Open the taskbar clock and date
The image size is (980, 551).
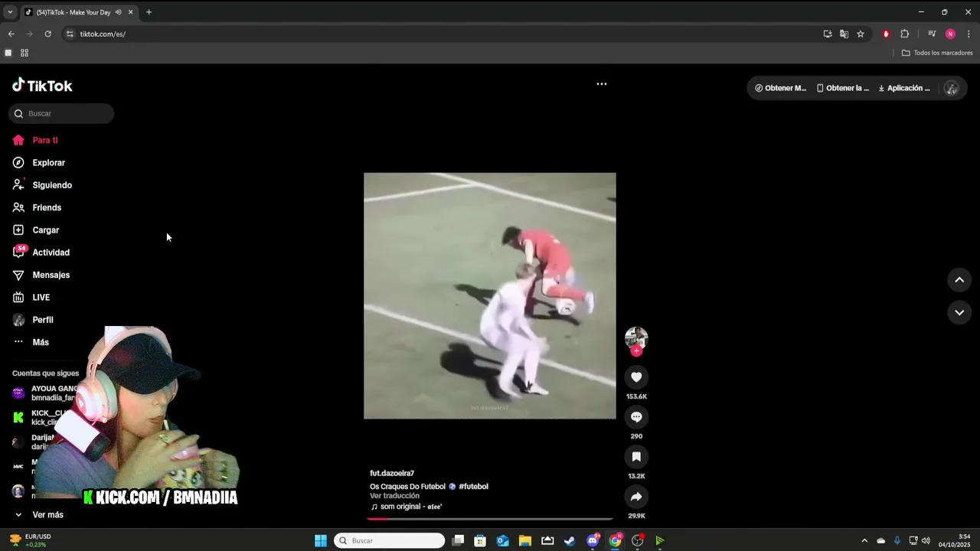coord(955,540)
